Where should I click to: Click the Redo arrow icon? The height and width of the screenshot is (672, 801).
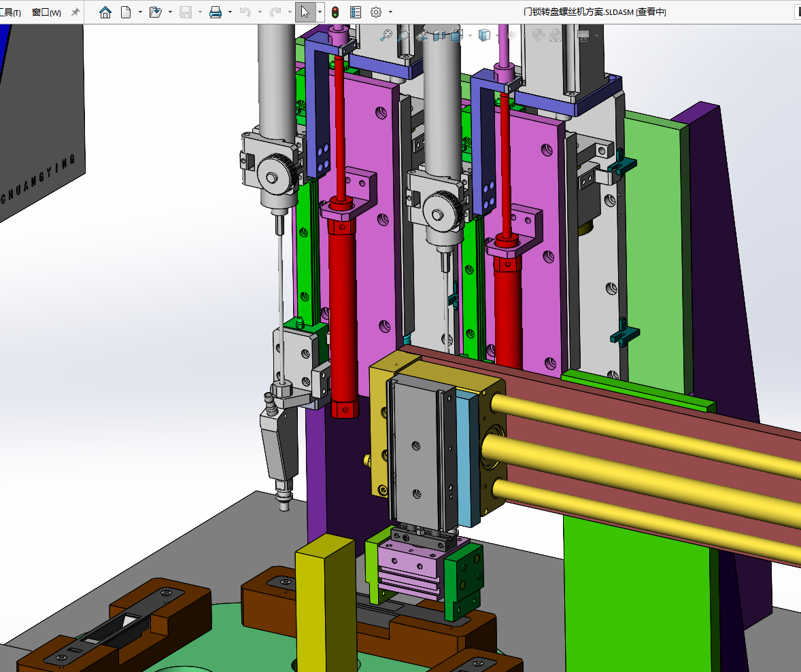click(x=275, y=12)
